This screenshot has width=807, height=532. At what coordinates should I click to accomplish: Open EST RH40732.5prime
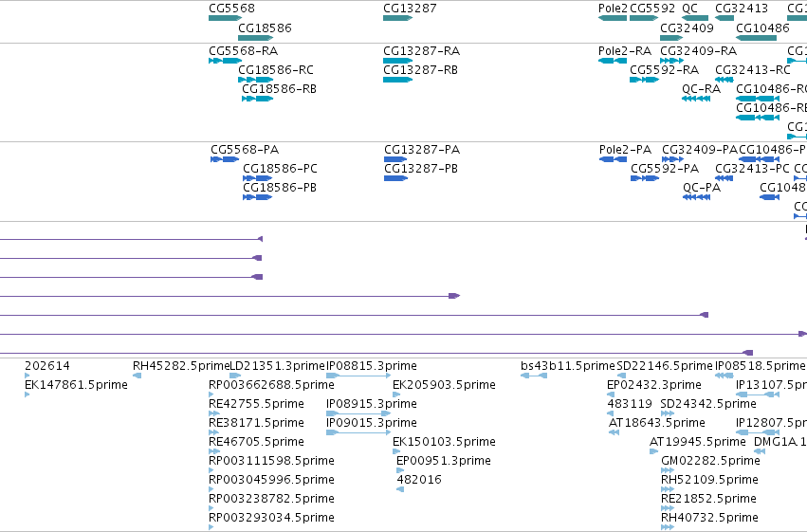[x=709, y=518]
